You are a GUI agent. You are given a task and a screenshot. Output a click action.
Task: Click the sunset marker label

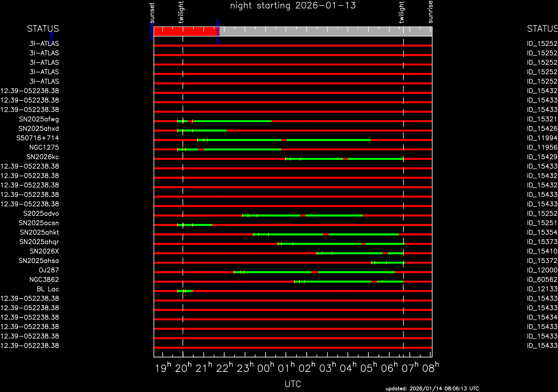(152, 13)
